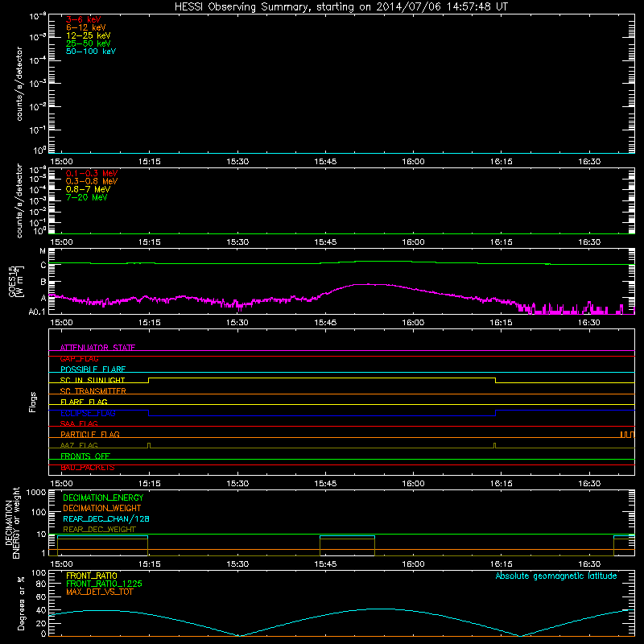Image resolution: width=644 pixels, height=644 pixels.
Task: Select the ATTENUATOR_STATE flag label
Action: tap(97, 348)
